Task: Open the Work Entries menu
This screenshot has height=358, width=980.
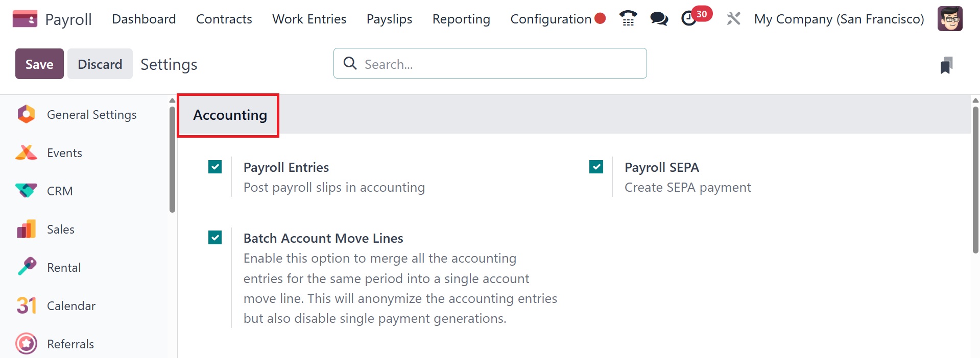Action: (309, 19)
